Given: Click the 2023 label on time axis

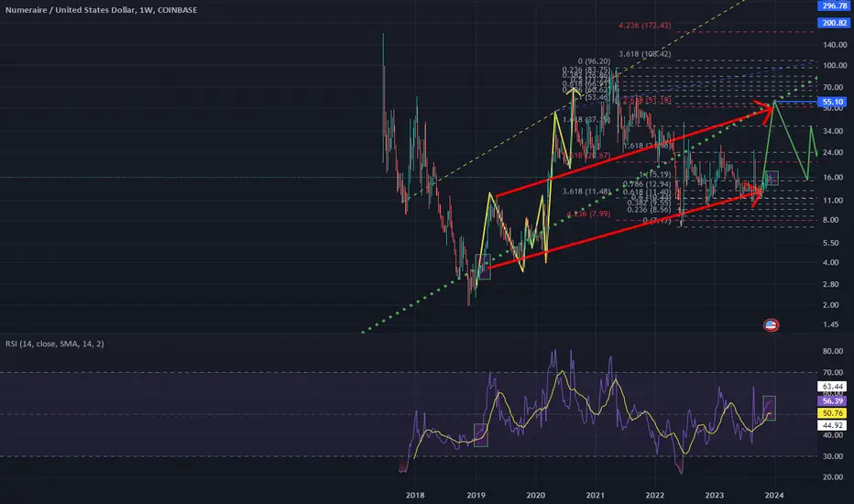Looking at the screenshot, I should click(714, 495).
